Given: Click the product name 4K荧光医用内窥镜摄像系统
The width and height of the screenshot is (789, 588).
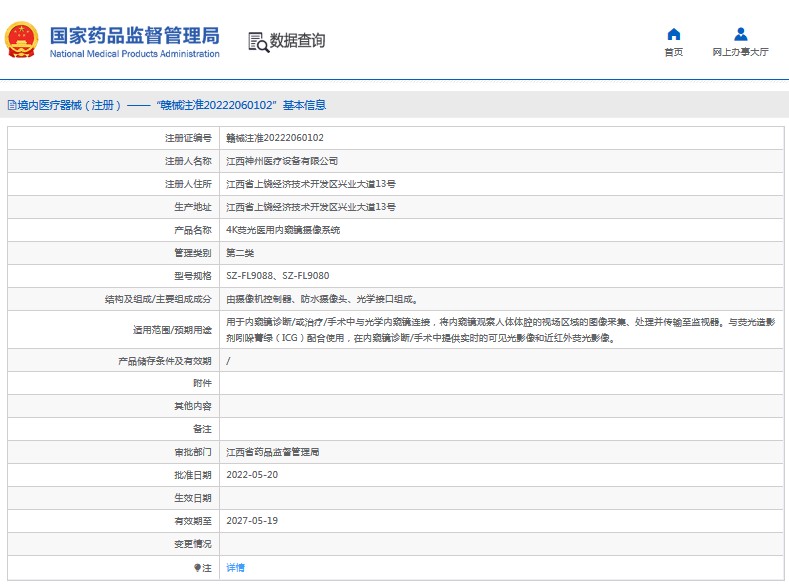Looking at the screenshot, I should tap(283, 230).
